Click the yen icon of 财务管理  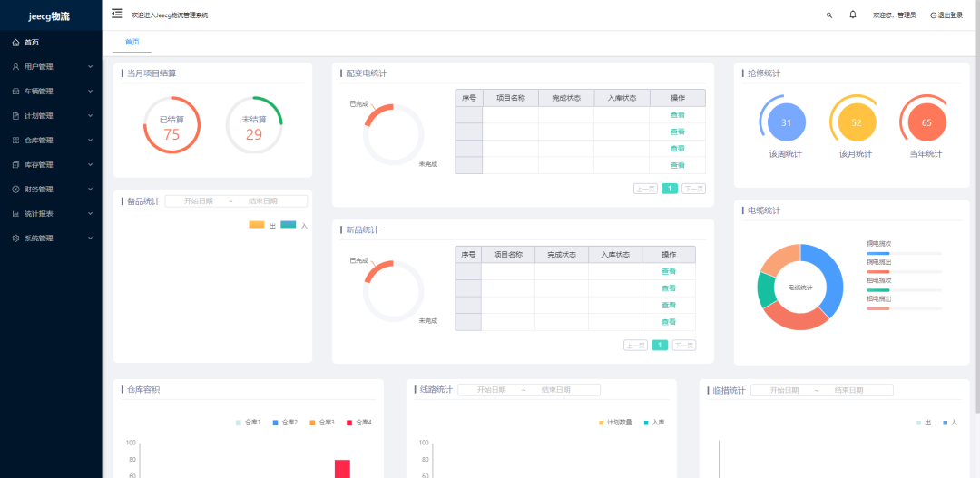(15, 190)
